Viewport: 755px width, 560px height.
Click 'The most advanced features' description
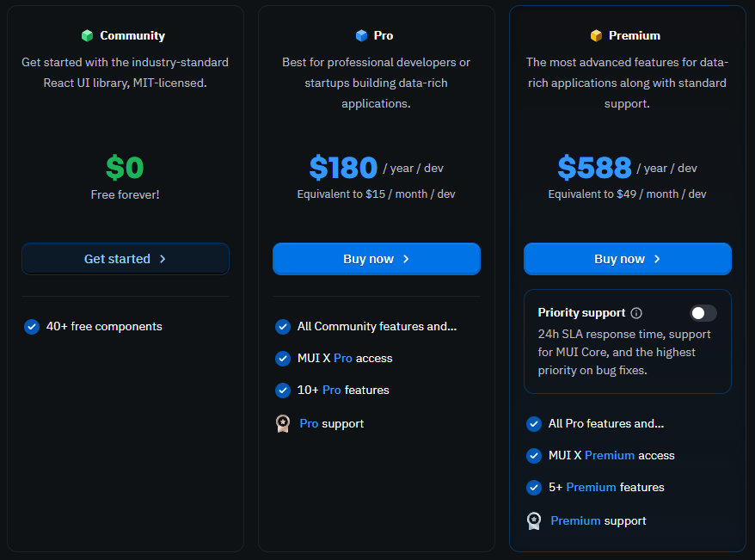627,83
